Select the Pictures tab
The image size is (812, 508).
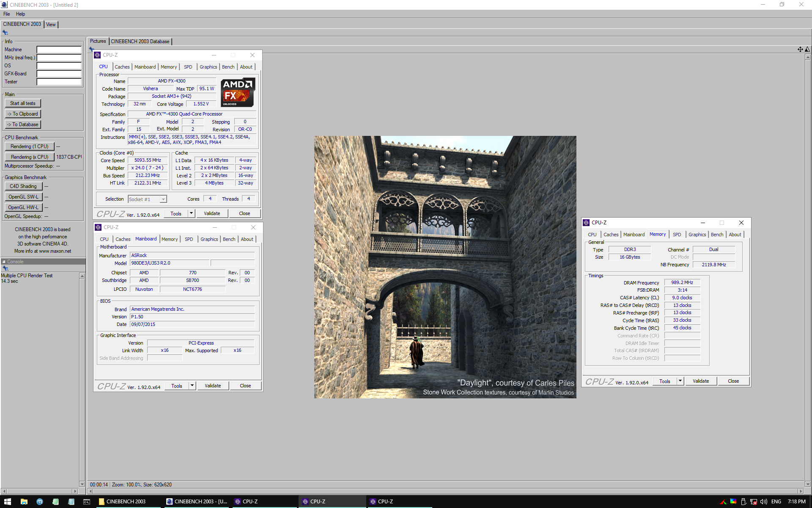[x=98, y=41]
